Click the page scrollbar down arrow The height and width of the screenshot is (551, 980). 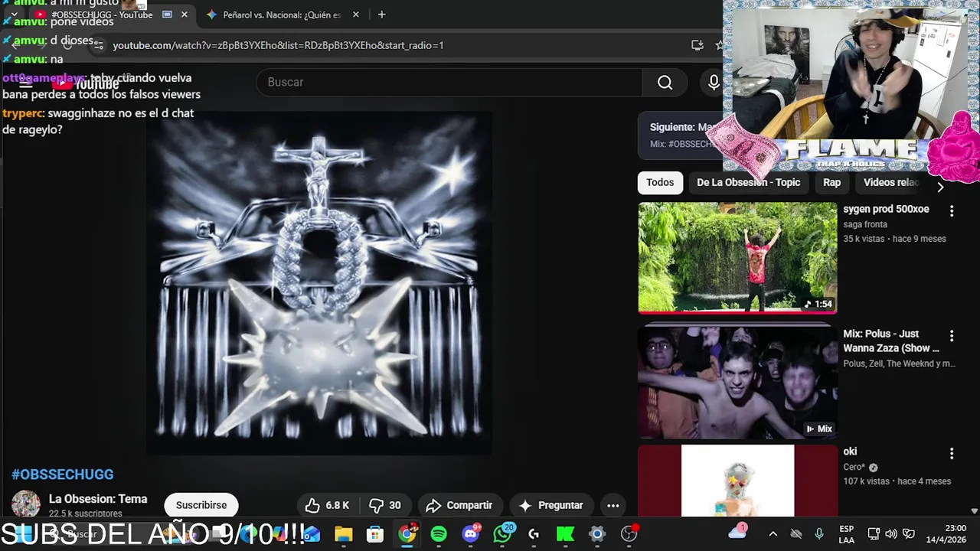(974, 510)
